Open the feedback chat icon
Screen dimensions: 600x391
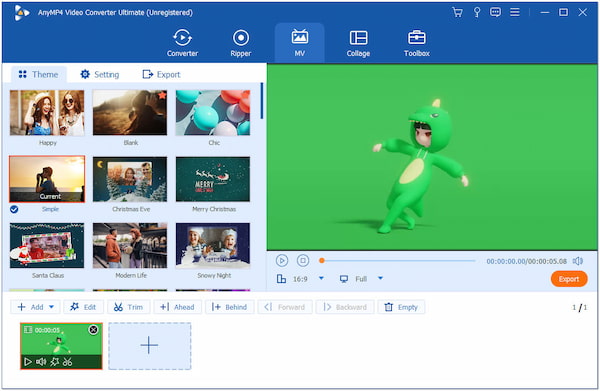(496, 12)
